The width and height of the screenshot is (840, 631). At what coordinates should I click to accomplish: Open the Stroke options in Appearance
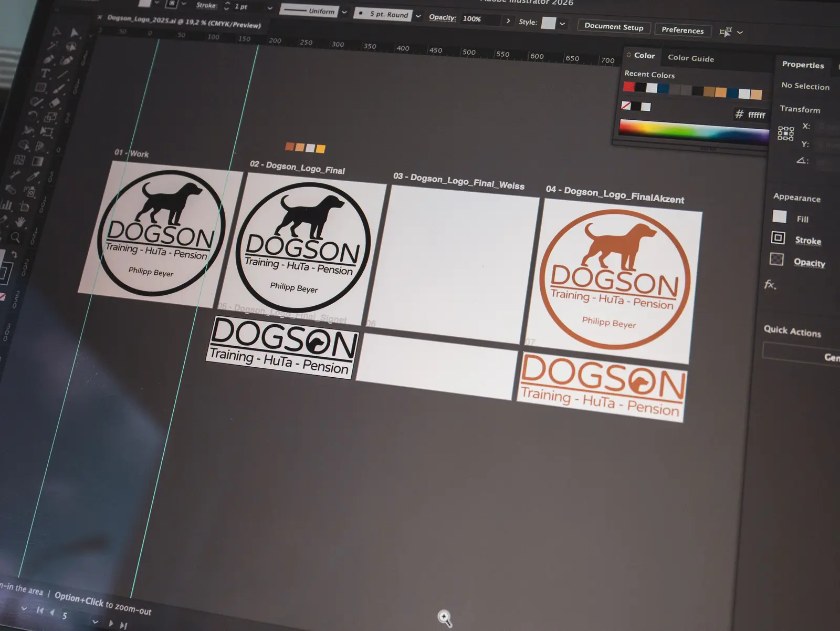tap(808, 241)
